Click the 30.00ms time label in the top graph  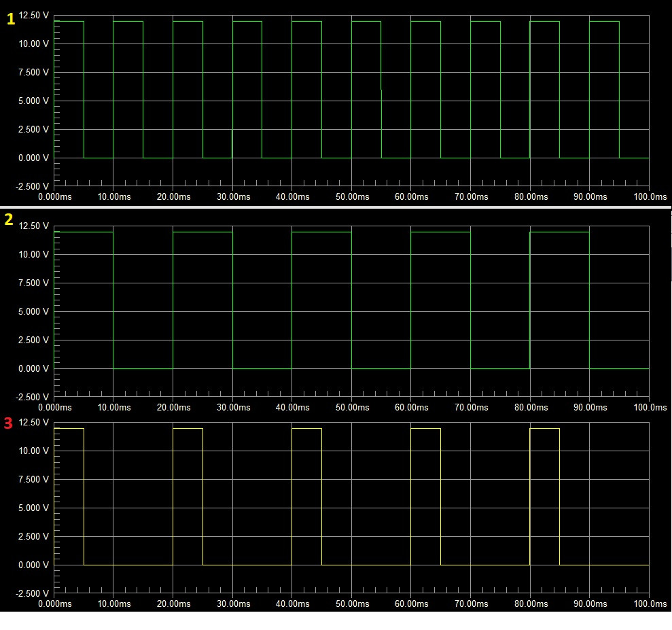point(233,196)
